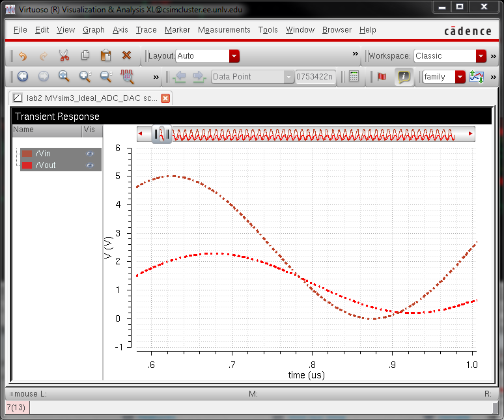Expand the family plot mode dropdown
Image resolution: width=504 pixels, height=420 pixels.
(x=460, y=77)
